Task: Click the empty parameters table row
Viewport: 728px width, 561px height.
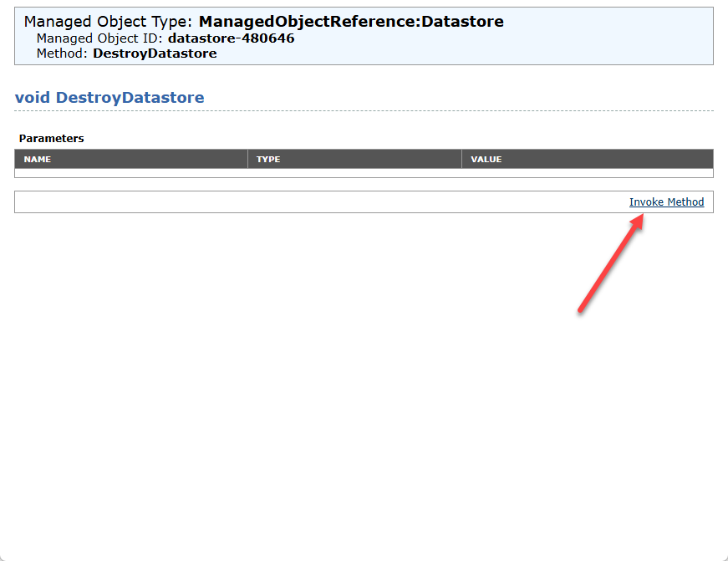Action: [364, 173]
